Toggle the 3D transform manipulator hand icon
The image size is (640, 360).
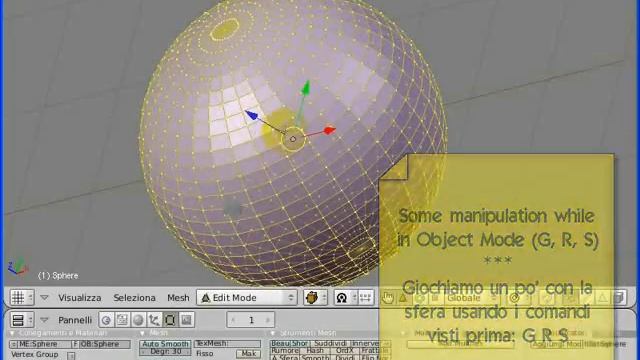388,298
